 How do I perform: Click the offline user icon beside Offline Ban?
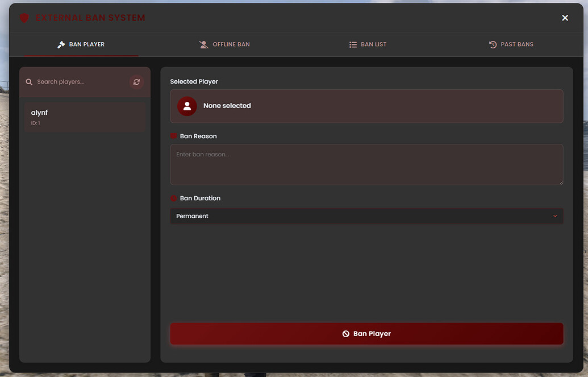203,44
